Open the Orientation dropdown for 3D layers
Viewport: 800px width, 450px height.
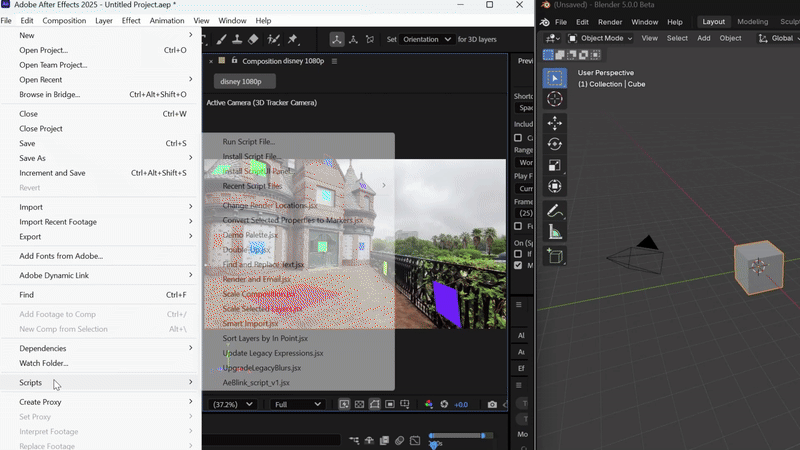pyautogui.click(x=427, y=39)
